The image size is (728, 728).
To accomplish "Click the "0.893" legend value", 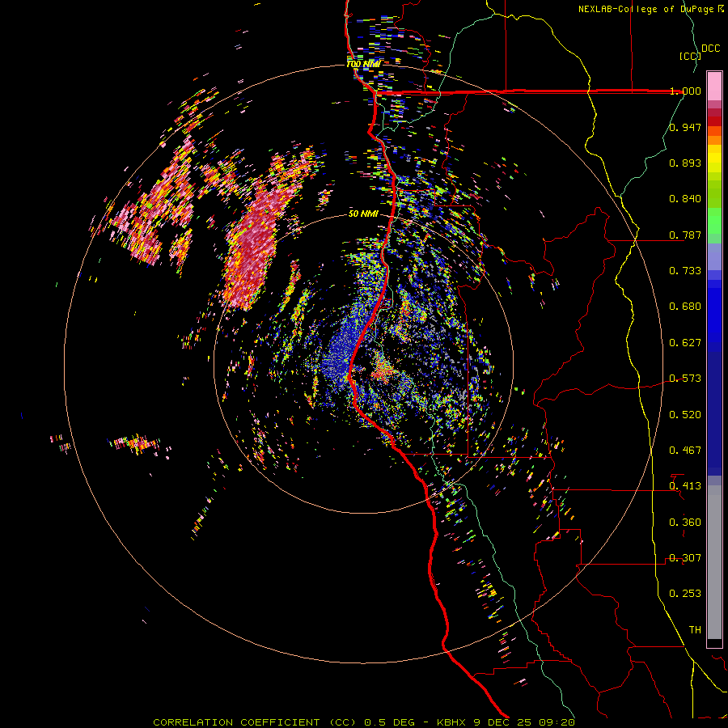I will (685, 163).
